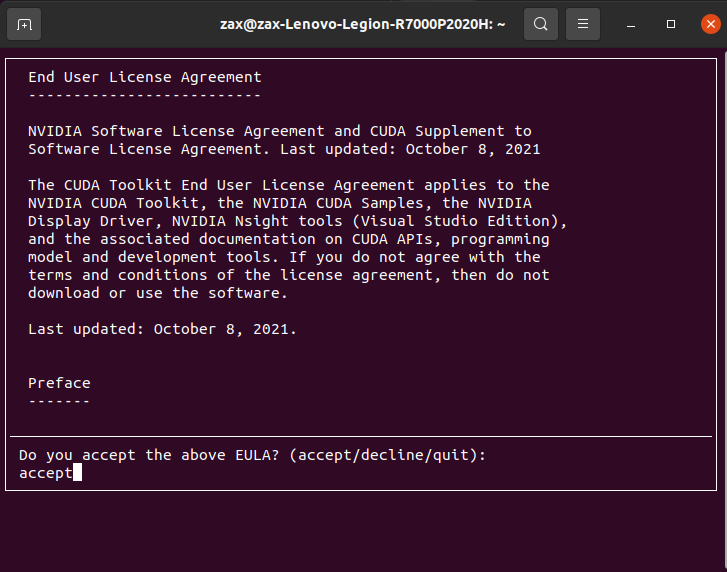Click 'download or use the software' line
The height and width of the screenshot is (572, 727).
pos(158,293)
